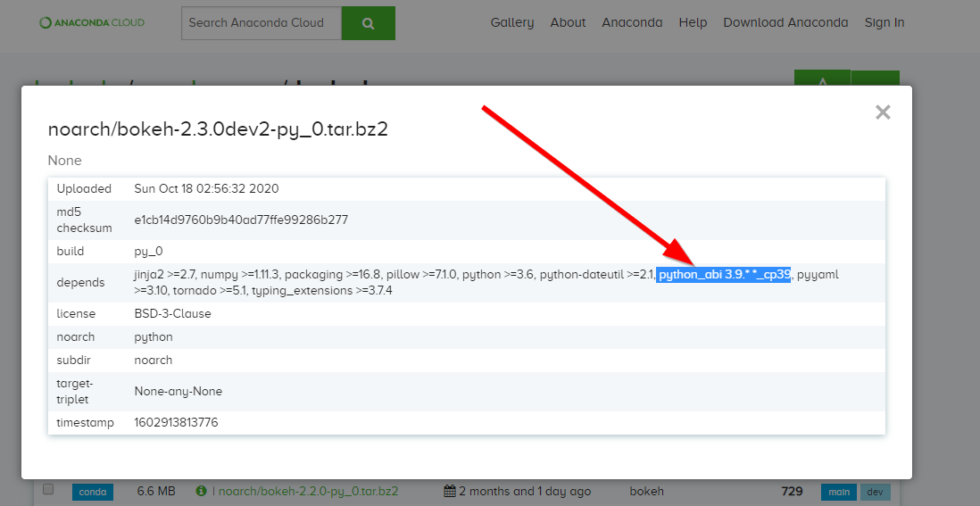Click the target-triplet value None-any-None
The height and width of the screenshot is (506, 980).
tap(179, 392)
